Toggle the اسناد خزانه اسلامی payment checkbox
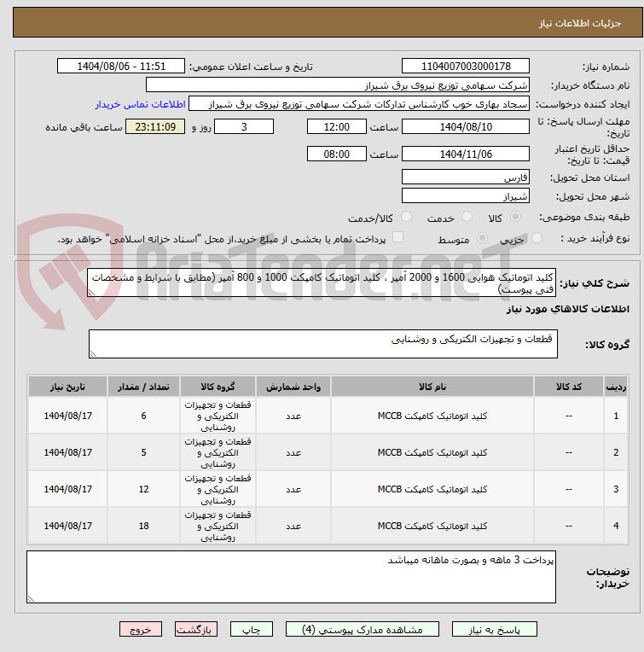Viewport: 644px width, 652px height. (398, 237)
